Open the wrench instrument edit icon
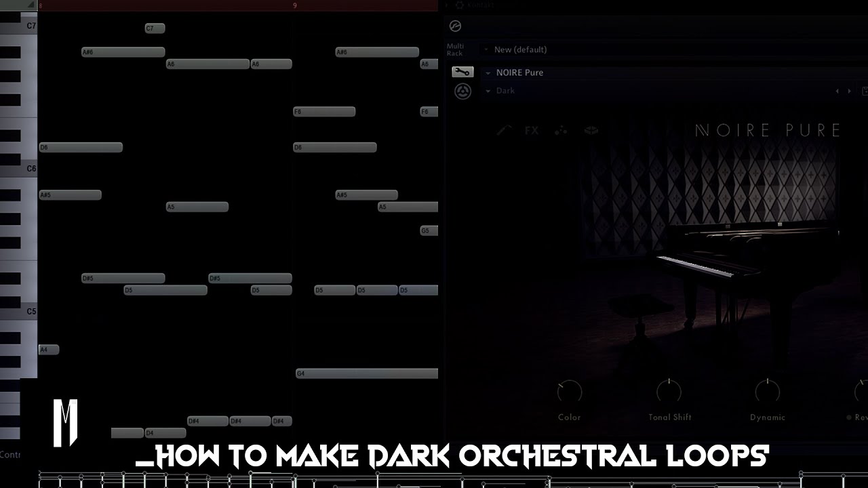The image size is (868, 488). (x=462, y=72)
